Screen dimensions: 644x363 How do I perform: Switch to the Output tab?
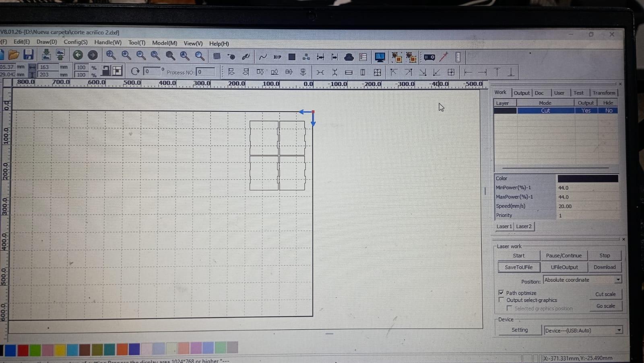pos(522,93)
